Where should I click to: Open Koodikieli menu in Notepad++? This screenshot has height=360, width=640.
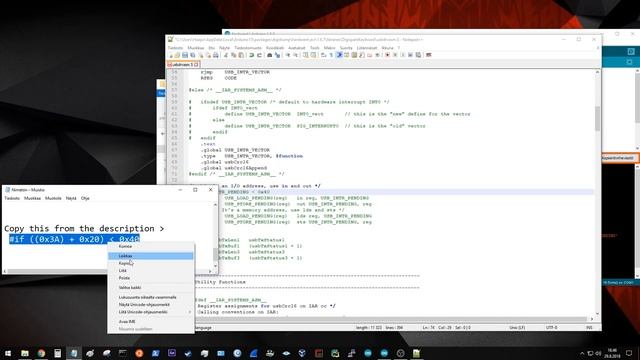tap(275, 48)
